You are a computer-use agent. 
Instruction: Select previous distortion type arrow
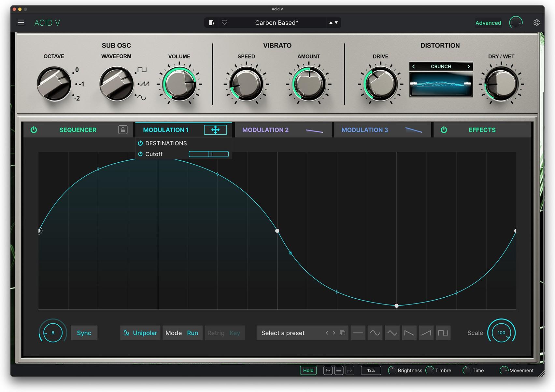[x=414, y=66]
